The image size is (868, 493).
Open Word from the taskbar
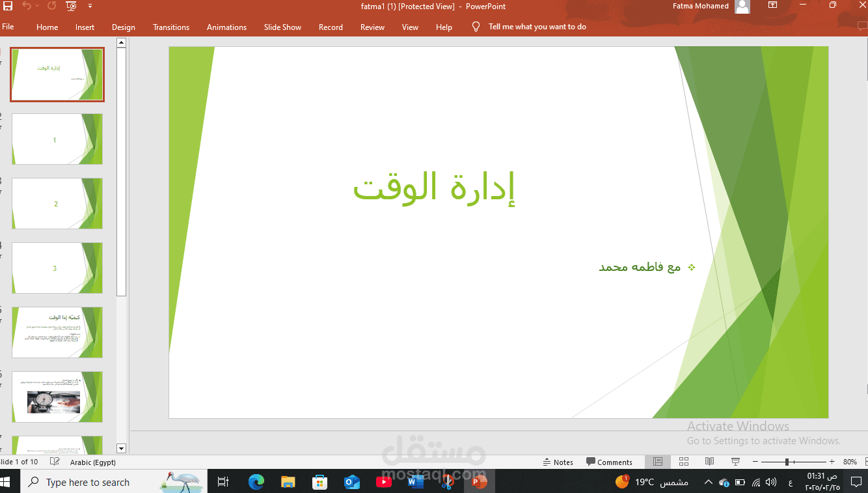click(x=415, y=482)
